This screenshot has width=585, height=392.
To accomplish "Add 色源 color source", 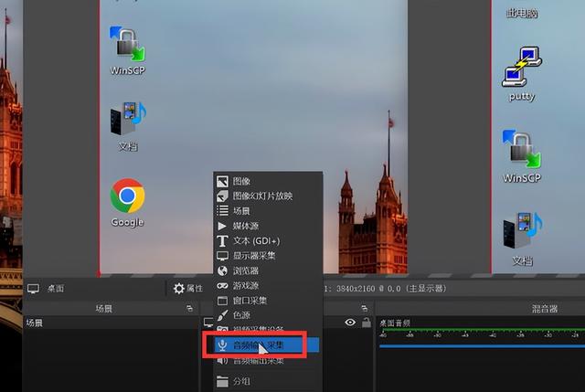I will [268, 315].
